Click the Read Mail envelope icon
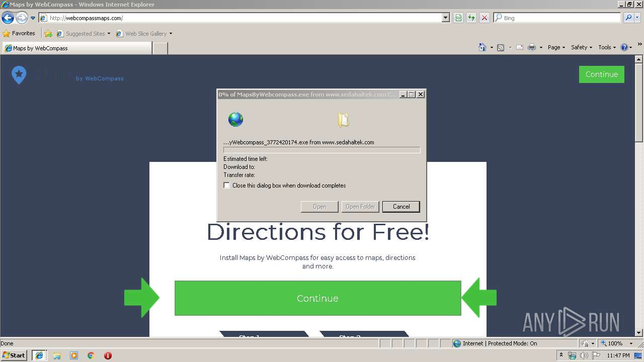 point(520,47)
